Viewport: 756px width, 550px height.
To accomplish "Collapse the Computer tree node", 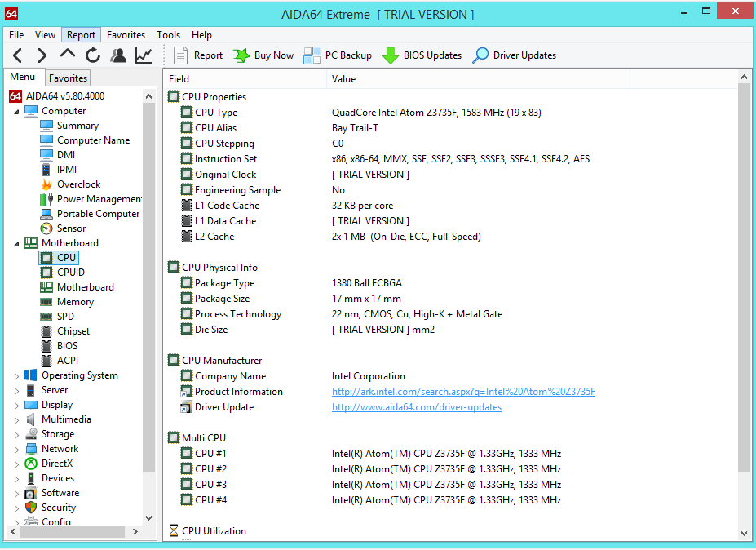I will (x=16, y=111).
